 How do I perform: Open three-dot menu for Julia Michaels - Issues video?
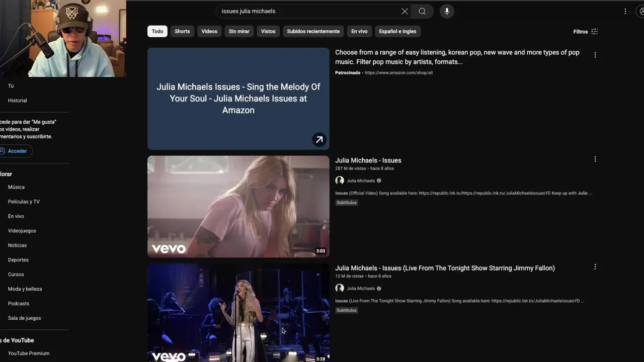click(595, 159)
